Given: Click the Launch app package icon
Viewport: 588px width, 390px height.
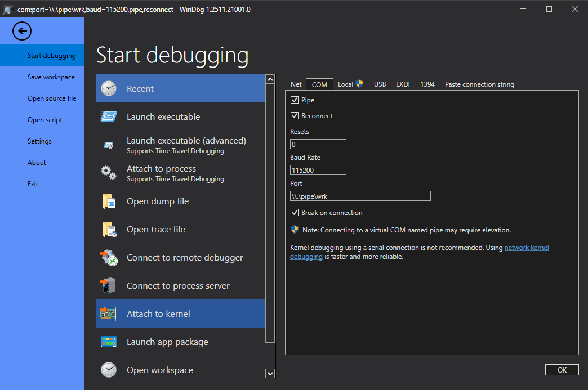Looking at the screenshot, I should coord(109,342).
